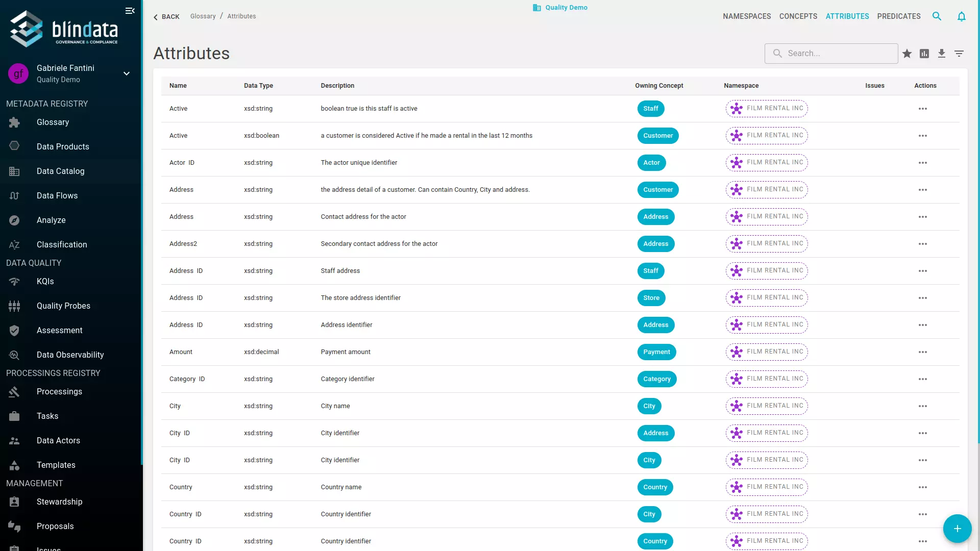Open Assessment shield icon
980x551 pixels.
(x=14, y=331)
